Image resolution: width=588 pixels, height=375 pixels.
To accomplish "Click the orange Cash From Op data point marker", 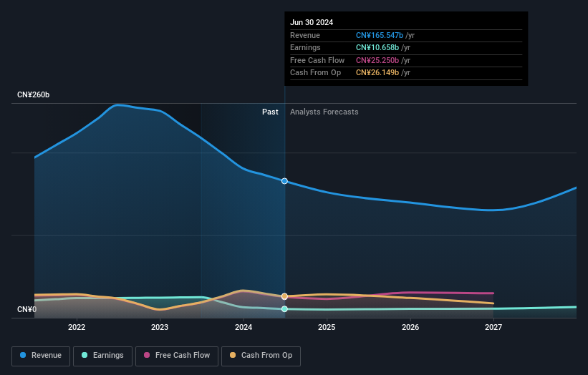I will coord(284,296).
